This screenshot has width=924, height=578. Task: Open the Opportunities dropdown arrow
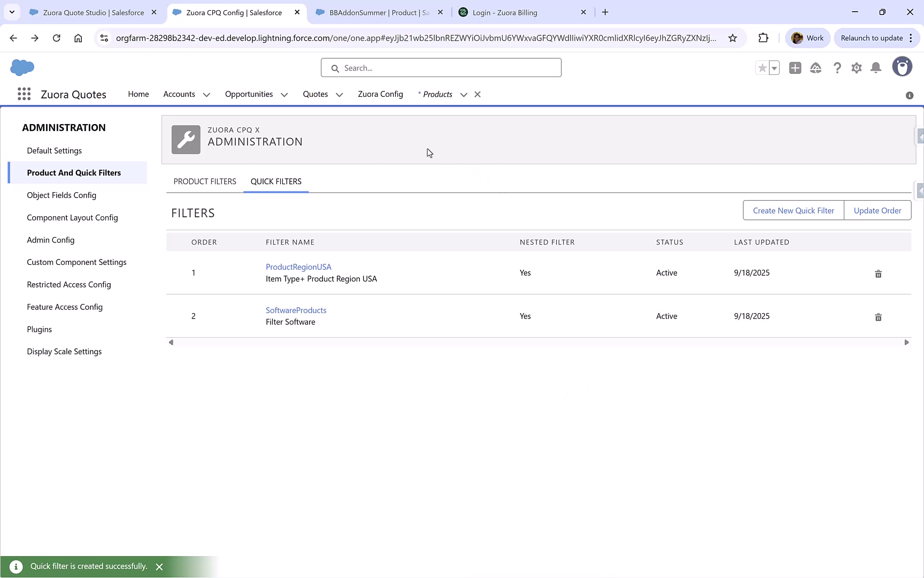pyautogui.click(x=284, y=95)
